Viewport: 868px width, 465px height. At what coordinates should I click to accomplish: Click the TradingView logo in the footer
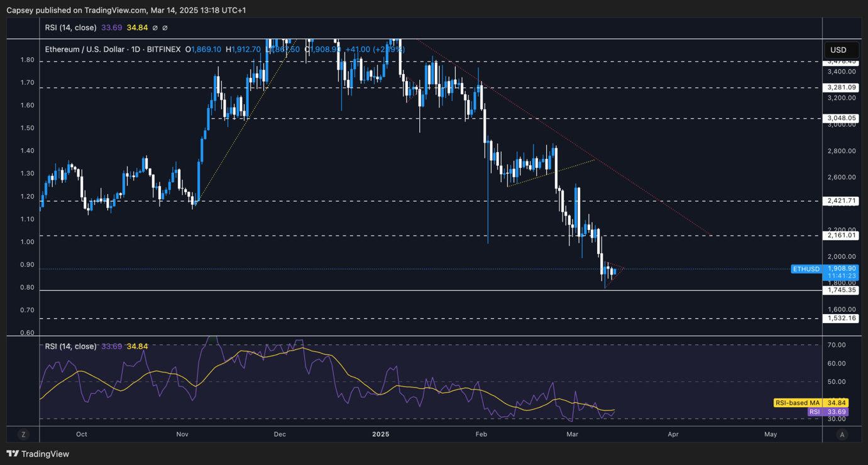coord(38,454)
